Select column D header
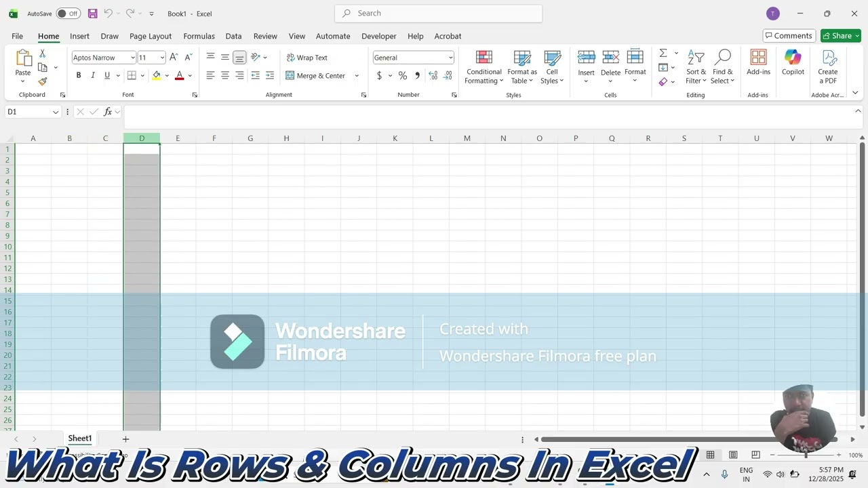Viewport: 868px width, 488px height. coord(142,138)
